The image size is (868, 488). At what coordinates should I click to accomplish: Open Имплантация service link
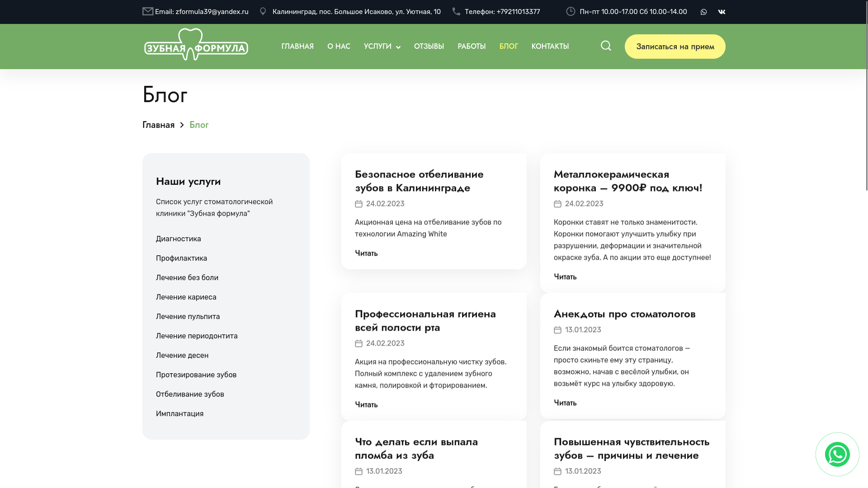(179, 414)
